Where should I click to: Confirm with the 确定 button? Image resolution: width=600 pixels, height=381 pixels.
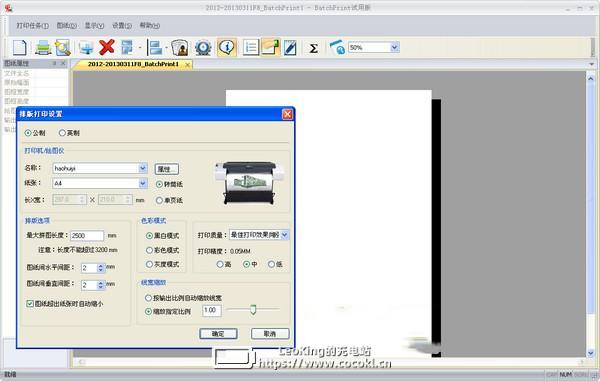(218, 334)
